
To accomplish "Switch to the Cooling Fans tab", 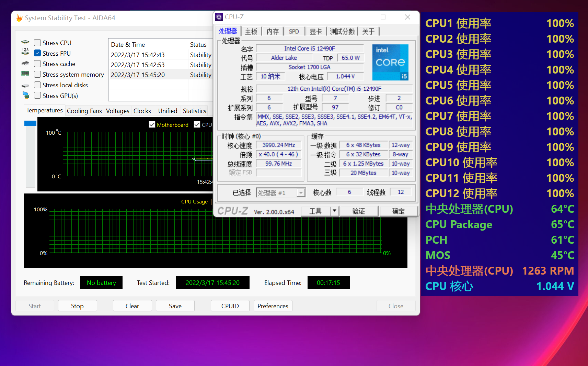I will [84, 111].
